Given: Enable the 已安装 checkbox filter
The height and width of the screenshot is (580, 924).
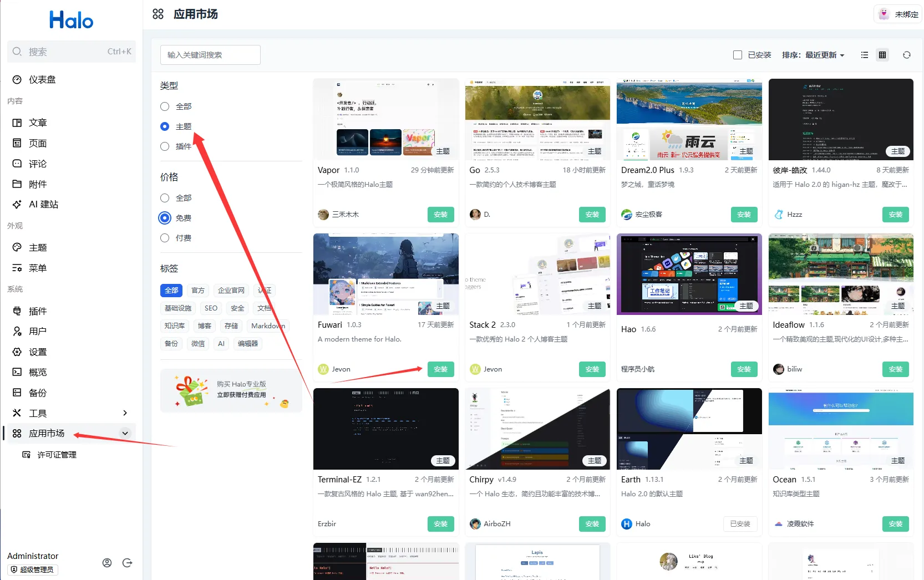Looking at the screenshot, I should point(738,55).
